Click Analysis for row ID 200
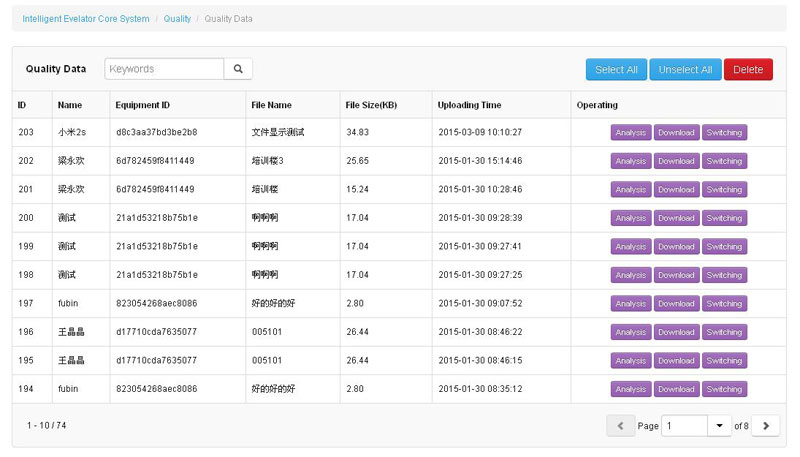The image size is (800, 457). pyautogui.click(x=631, y=218)
